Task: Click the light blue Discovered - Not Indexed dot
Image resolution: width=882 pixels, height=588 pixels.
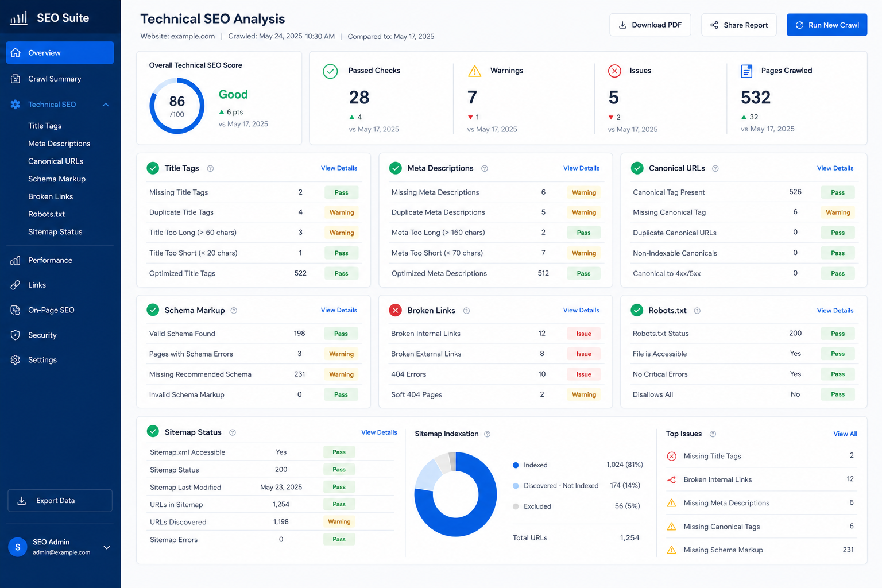Action: pos(516,486)
